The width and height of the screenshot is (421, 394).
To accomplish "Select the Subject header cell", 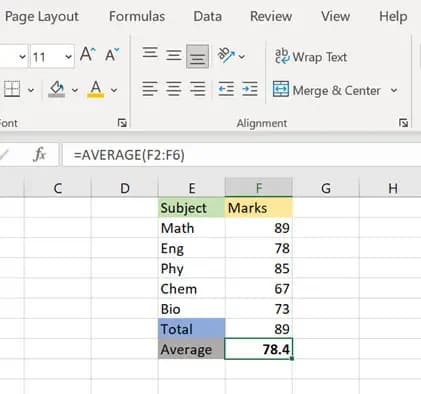I will (192, 208).
